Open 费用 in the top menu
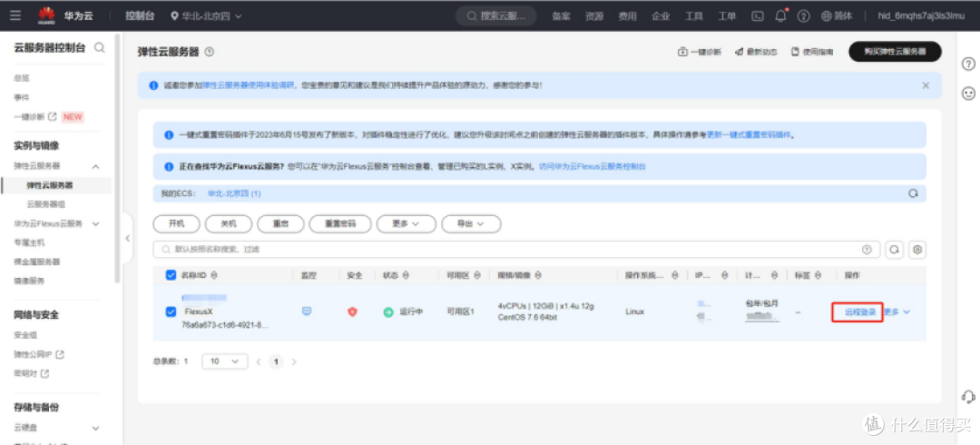 (x=627, y=16)
